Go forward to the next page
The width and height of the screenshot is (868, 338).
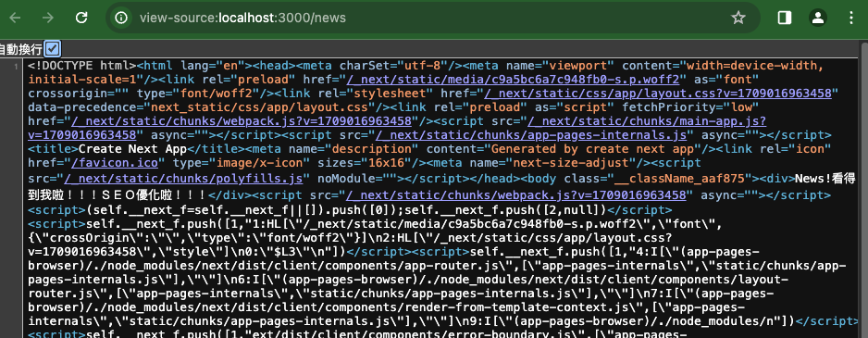[x=48, y=18]
